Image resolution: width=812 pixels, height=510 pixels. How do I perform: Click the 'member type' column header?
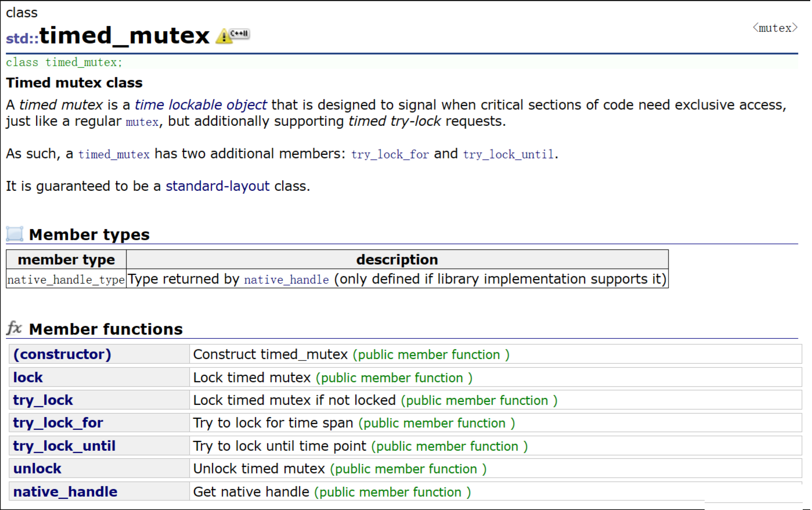point(66,259)
